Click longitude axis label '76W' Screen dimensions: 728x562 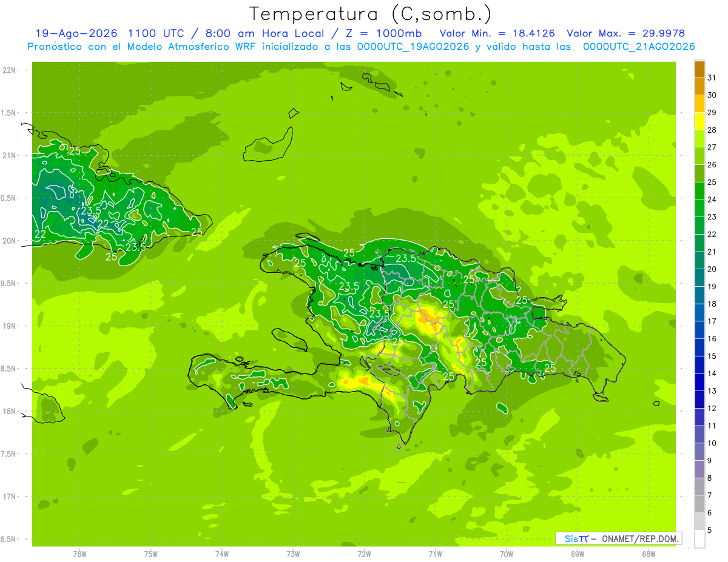(79, 554)
